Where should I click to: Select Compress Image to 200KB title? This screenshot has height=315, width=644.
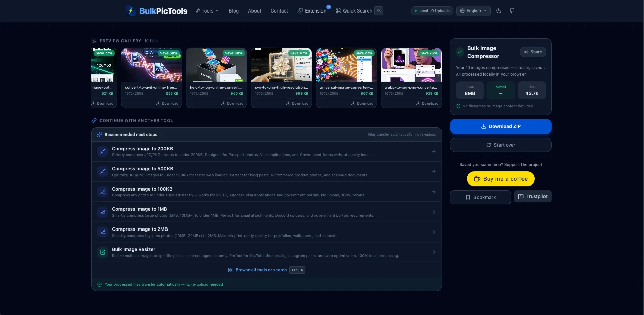(x=142, y=149)
